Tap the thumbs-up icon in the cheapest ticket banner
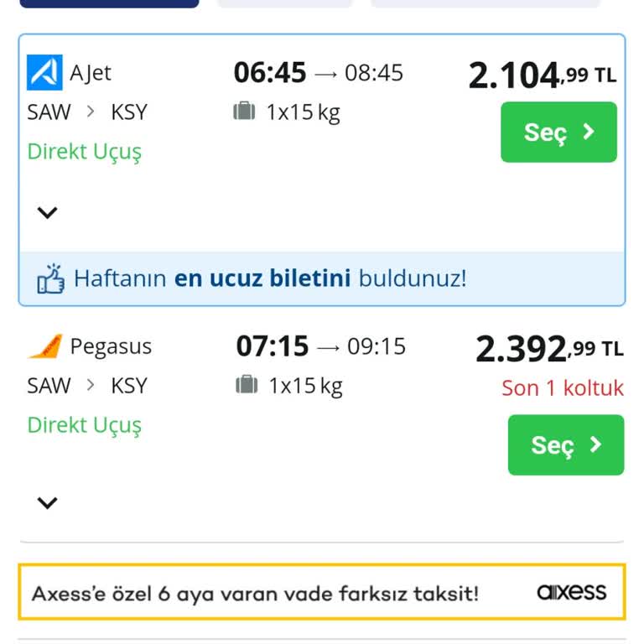 click(x=50, y=278)
